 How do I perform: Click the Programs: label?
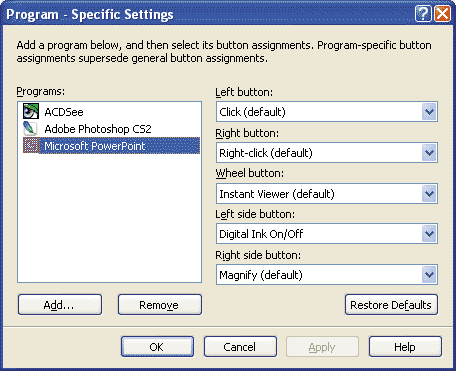41,91
